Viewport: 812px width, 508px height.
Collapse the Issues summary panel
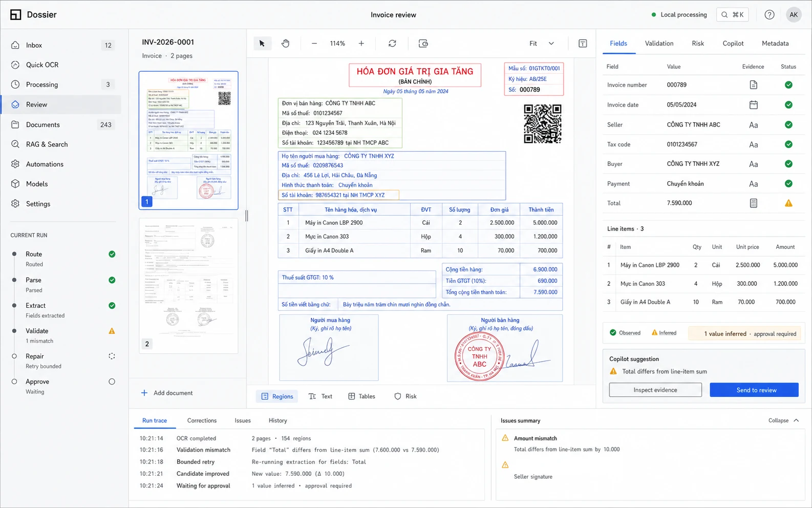point(783,420)
